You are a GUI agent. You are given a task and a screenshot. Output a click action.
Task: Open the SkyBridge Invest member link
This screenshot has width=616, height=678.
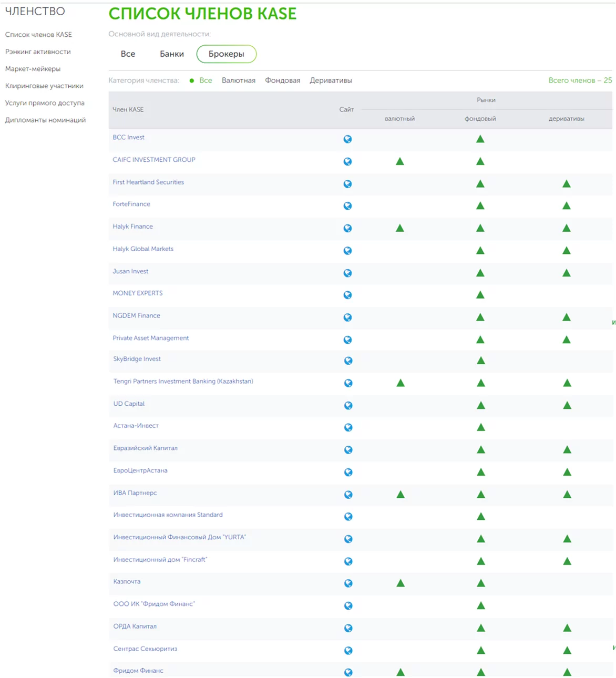(x=137, y=359)
